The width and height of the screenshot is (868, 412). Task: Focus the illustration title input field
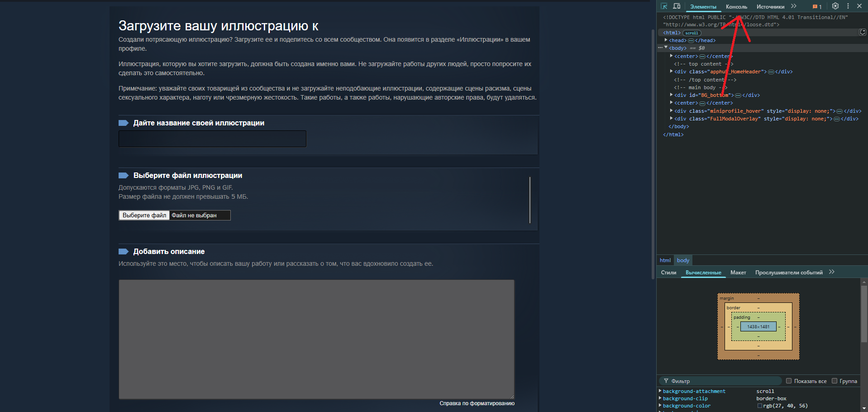(x=212, y=139)
